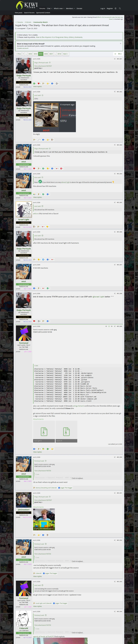Click the share icon on post #81,090
The image size is (138, 644).
pyautogui.click(x=115, y=457)
